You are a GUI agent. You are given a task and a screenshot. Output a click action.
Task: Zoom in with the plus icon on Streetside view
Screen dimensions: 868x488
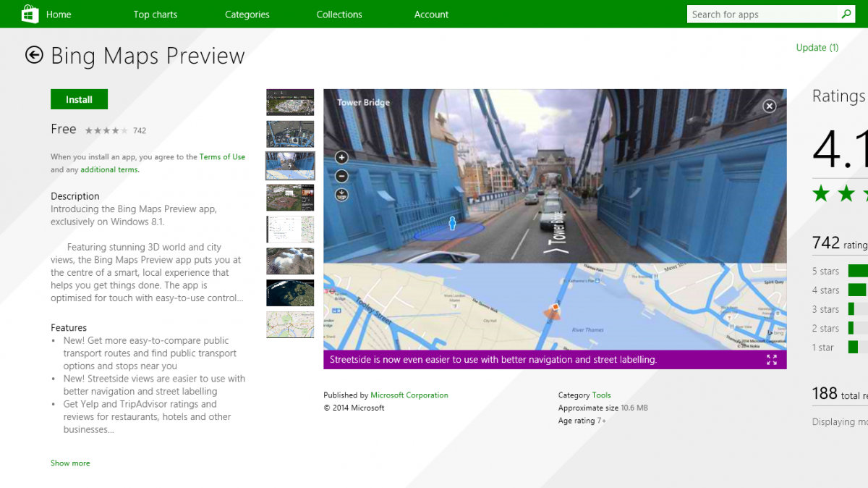tap(342, 157)
